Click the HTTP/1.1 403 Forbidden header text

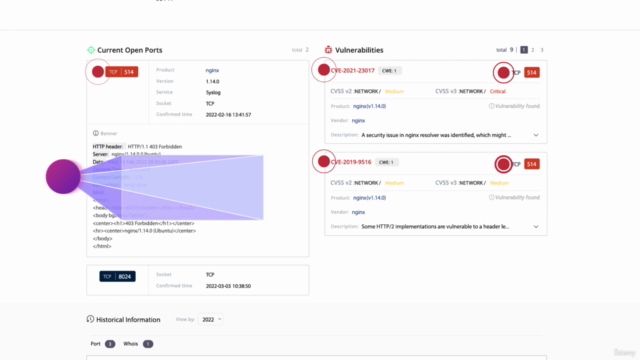click(155, 147)
